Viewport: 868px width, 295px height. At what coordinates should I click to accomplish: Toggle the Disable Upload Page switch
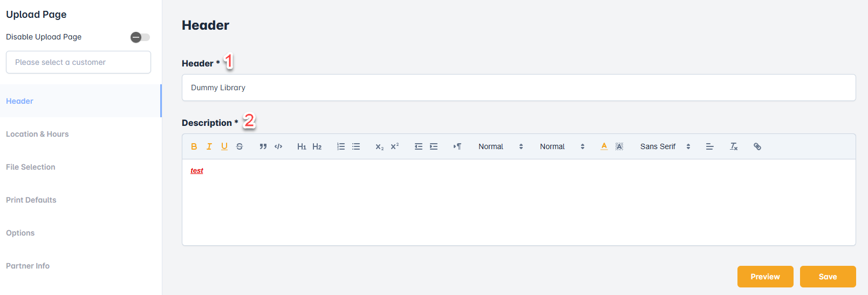[140, 37]
